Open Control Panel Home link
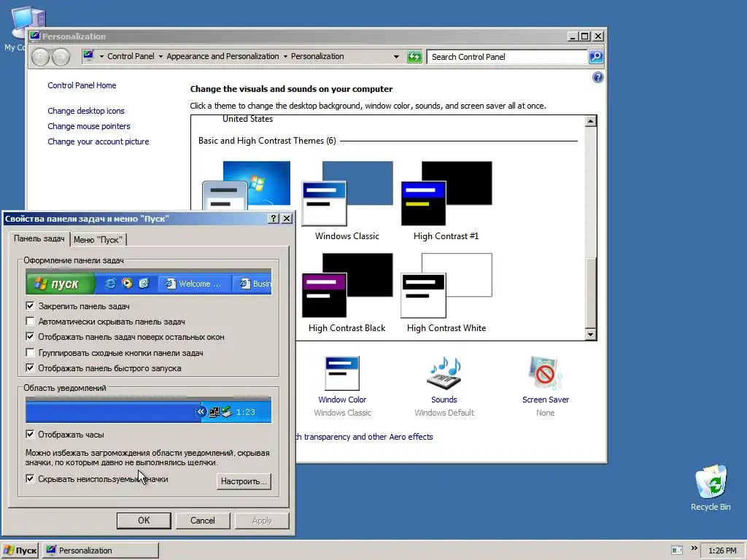Viewport: 747px width, 560px height. pyautogui.click(x=82, y=85)
